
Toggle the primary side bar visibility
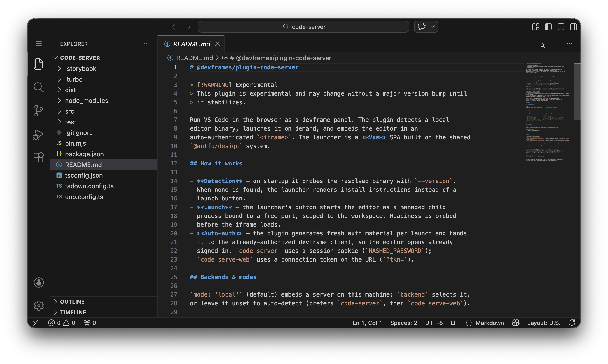click(548, 27)
